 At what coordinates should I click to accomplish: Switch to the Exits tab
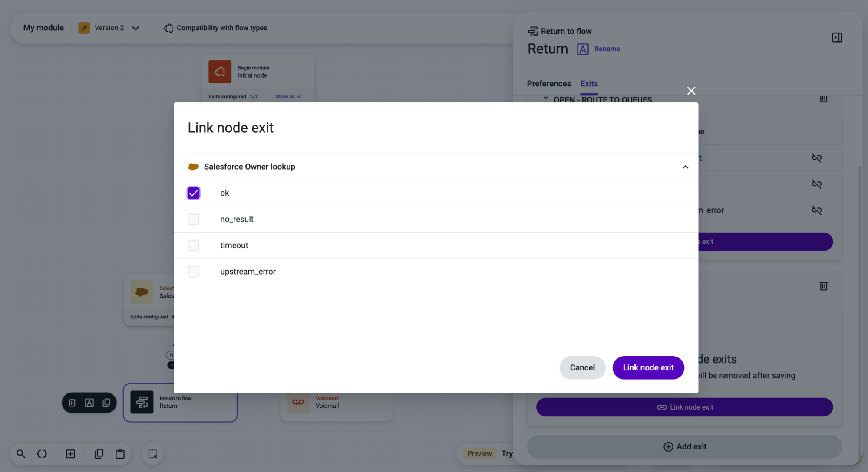coord(589,84)
